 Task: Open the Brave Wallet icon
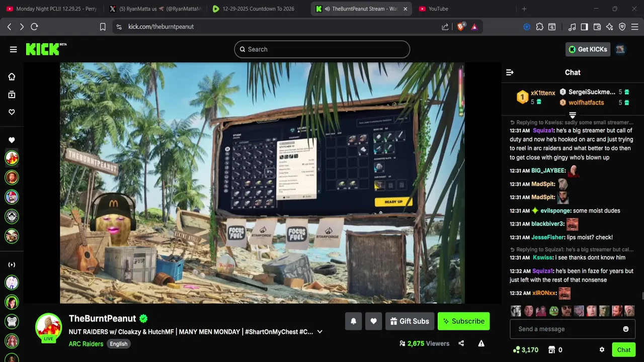pyautogui.click(x=597, y=27)
